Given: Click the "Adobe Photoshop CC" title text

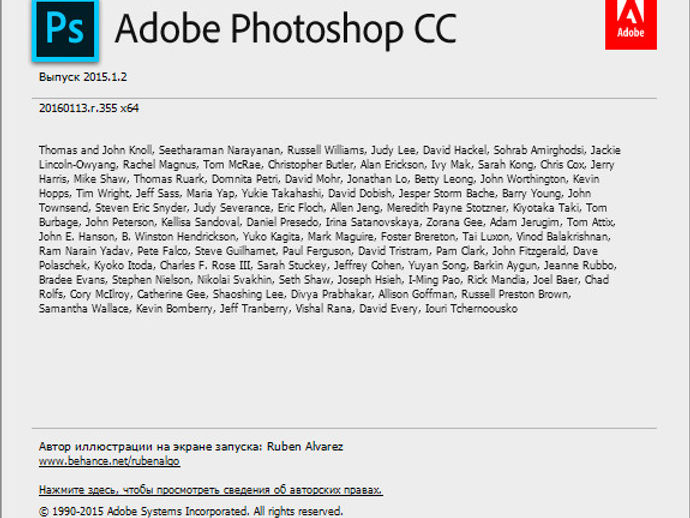Looking at the screenshot, I should click(x=286, y=29).
